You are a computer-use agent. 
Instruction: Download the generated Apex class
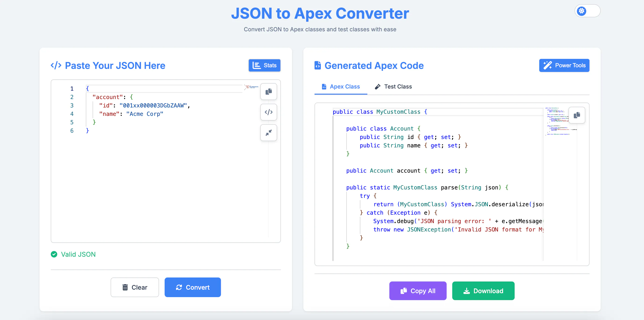point(483,291)
